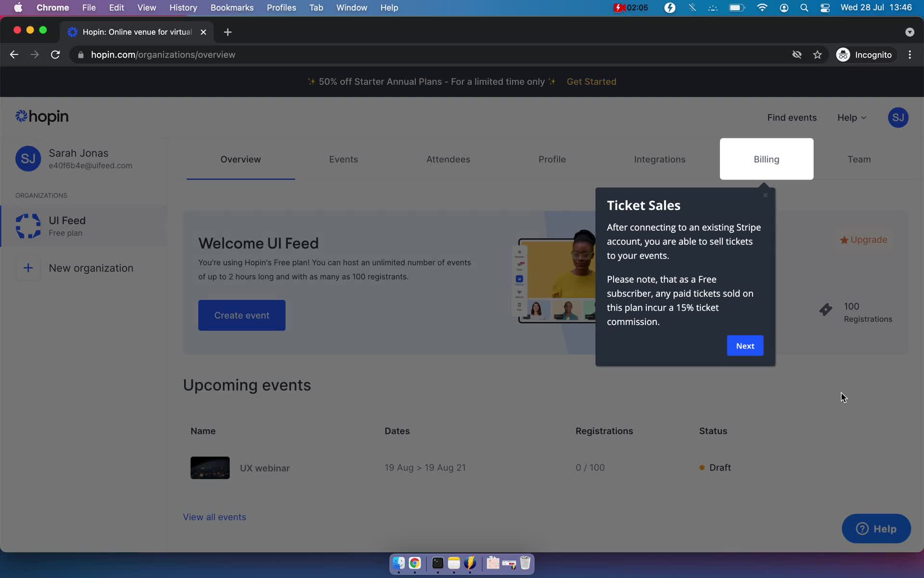The height and width of the screenshot is (578, 924).
Task: Open the History menu in menu bar
Action: pos(183,8)
